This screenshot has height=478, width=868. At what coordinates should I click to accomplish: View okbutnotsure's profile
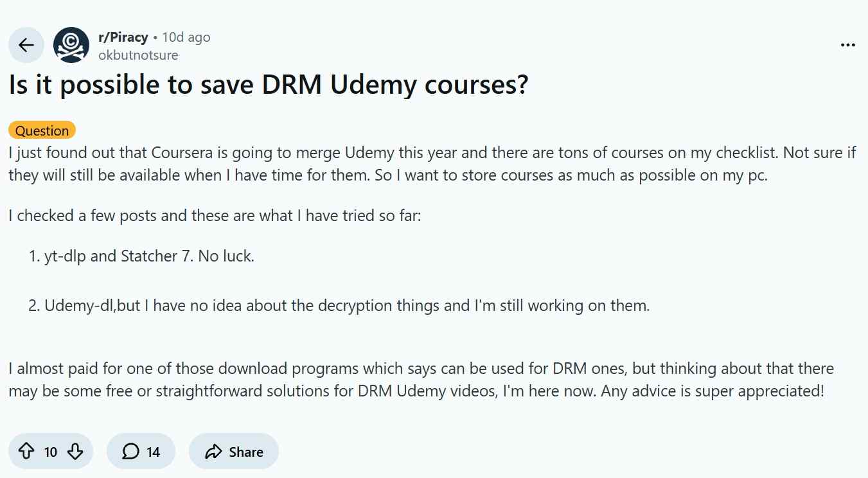pyautogui.click(x=139, y=55)
